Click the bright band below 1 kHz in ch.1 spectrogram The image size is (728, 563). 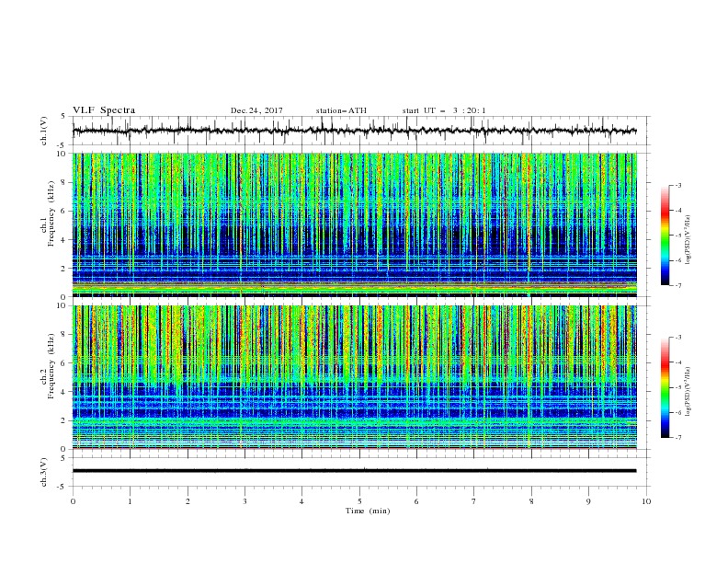point(355,286)
